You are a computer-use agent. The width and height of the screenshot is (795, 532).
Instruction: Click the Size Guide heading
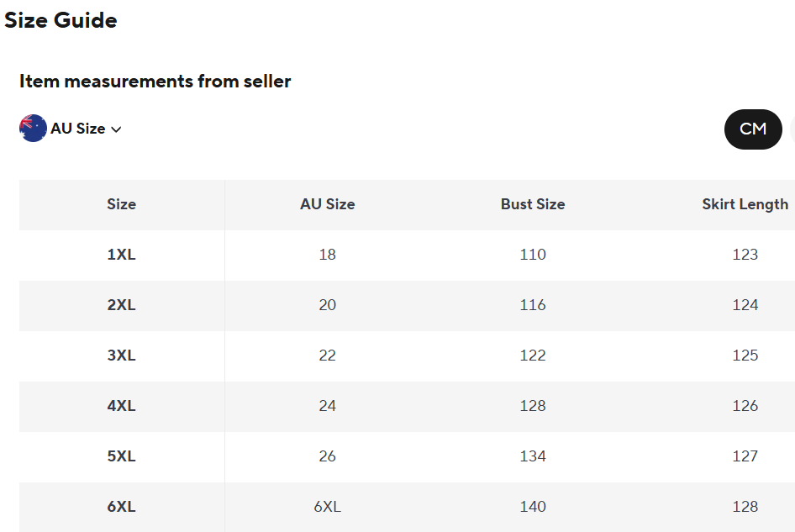61,21
